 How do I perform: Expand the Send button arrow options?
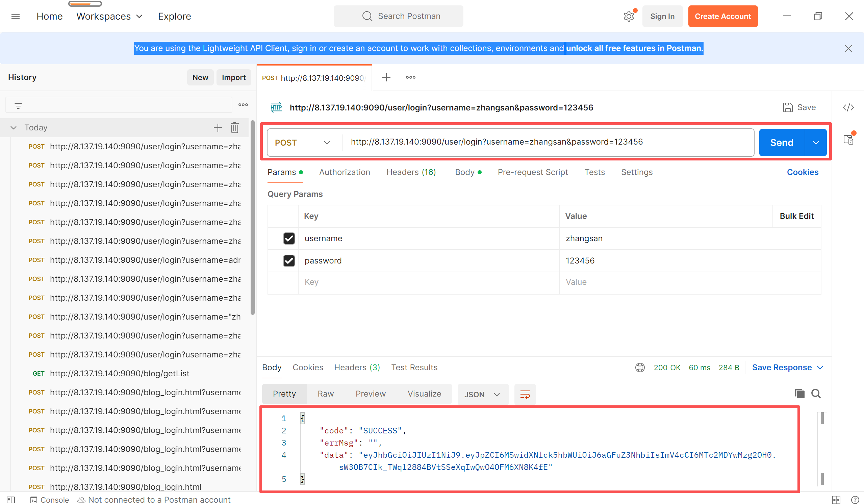816,143
